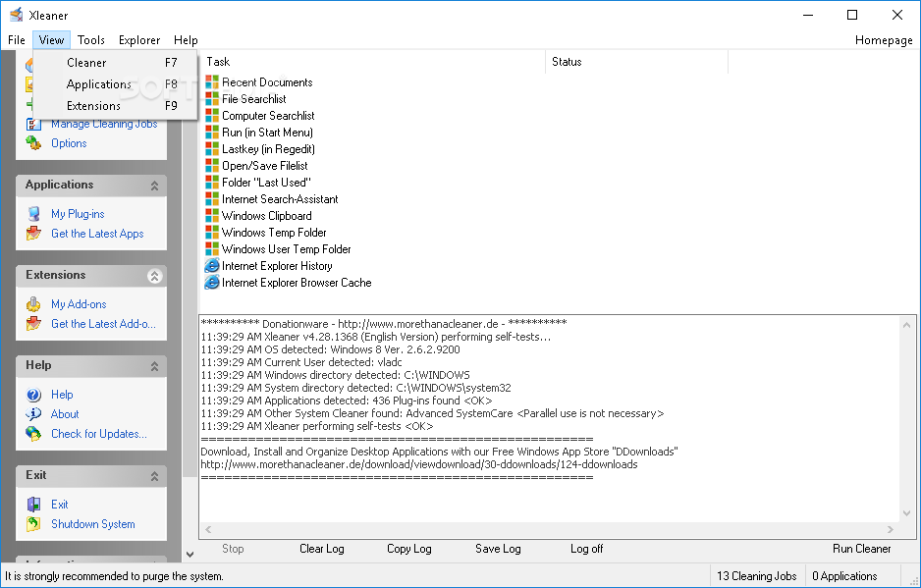The width and height of the screenshot is (921, 588).
Task: Open the Explorer menu
Action: pos(139,40)
